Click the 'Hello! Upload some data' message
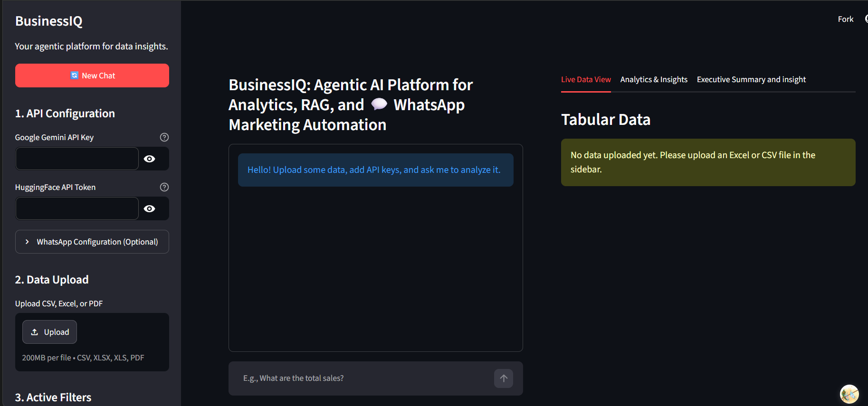 (376, 170)
